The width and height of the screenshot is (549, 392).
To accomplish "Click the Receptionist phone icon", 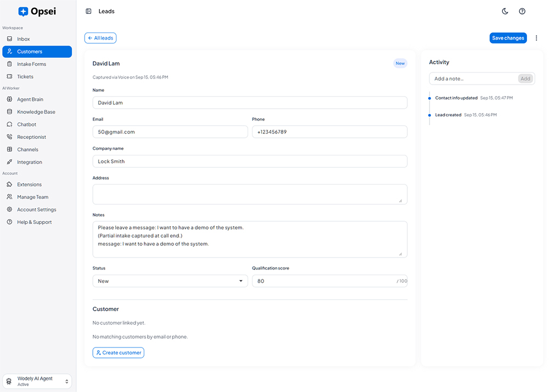I will (9, 137).
